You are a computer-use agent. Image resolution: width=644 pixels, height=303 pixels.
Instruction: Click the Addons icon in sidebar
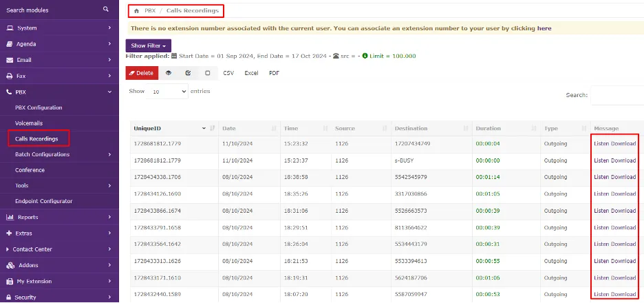(10, 265)
